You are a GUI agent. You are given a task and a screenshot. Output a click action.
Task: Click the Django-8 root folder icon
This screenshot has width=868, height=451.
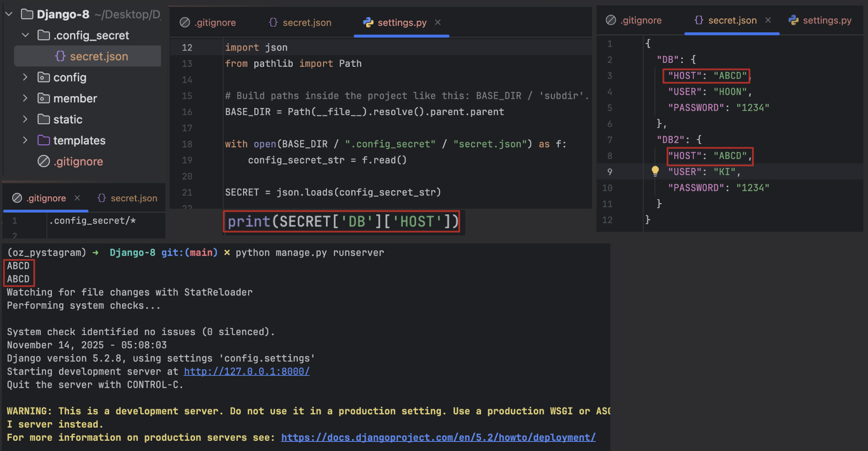pyautogui.click(x=27, y=14)
